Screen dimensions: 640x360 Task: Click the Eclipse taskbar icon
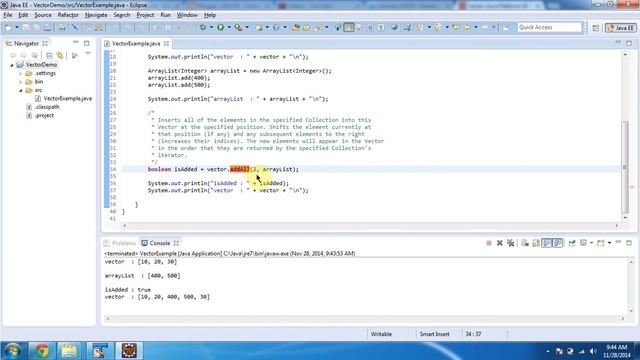pos(129,351)
